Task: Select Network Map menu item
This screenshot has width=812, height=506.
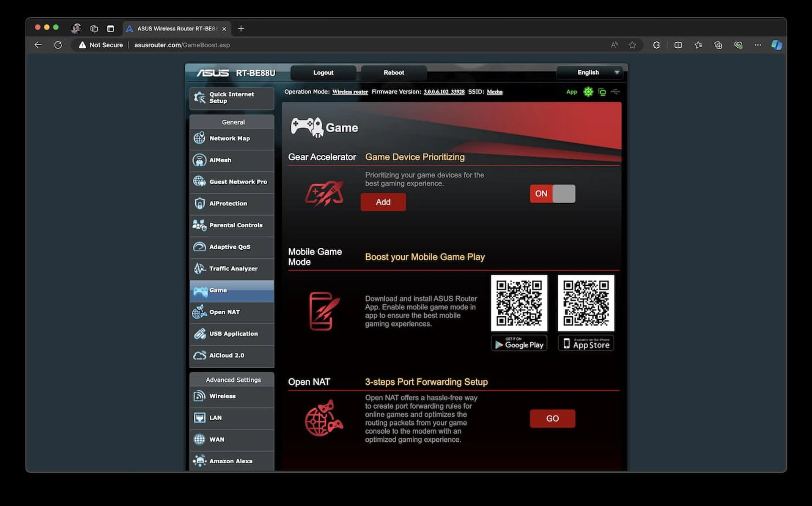Action: tap(232, 139)
